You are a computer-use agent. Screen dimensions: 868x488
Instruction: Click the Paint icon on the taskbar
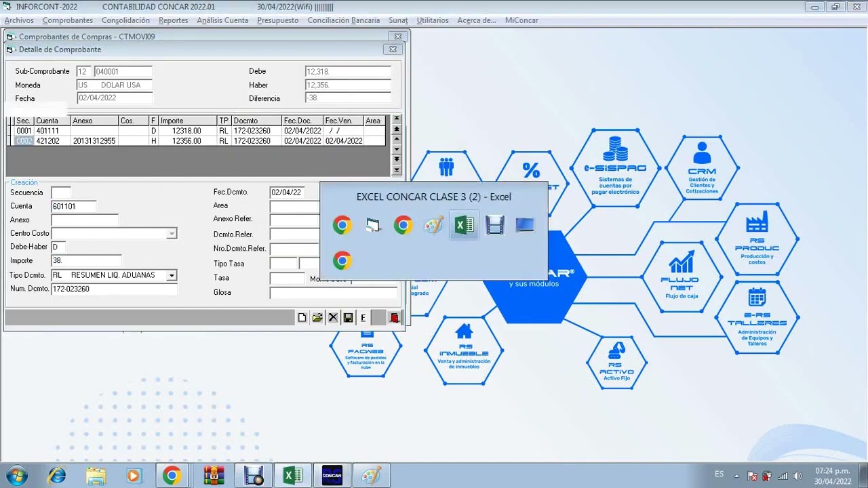point(371,476)
